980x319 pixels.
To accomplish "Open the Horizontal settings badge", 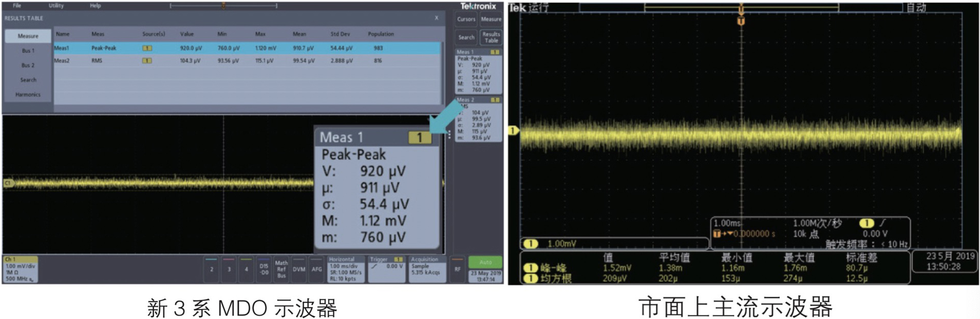I will pyautogui.click(x=346, y=269).
